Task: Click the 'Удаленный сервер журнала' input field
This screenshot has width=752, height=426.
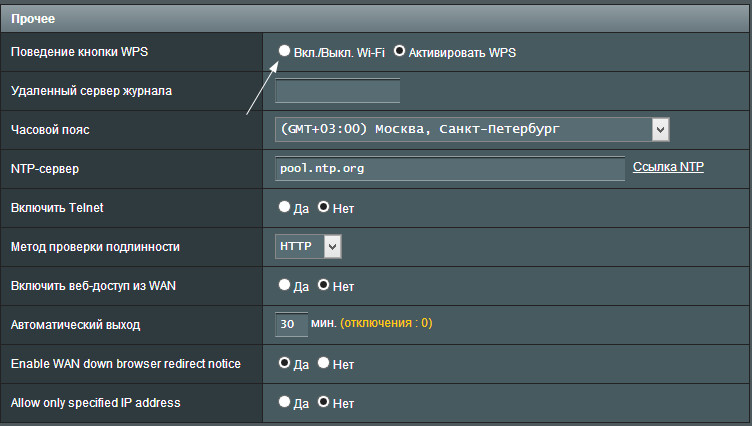Action: pos(337,91)
